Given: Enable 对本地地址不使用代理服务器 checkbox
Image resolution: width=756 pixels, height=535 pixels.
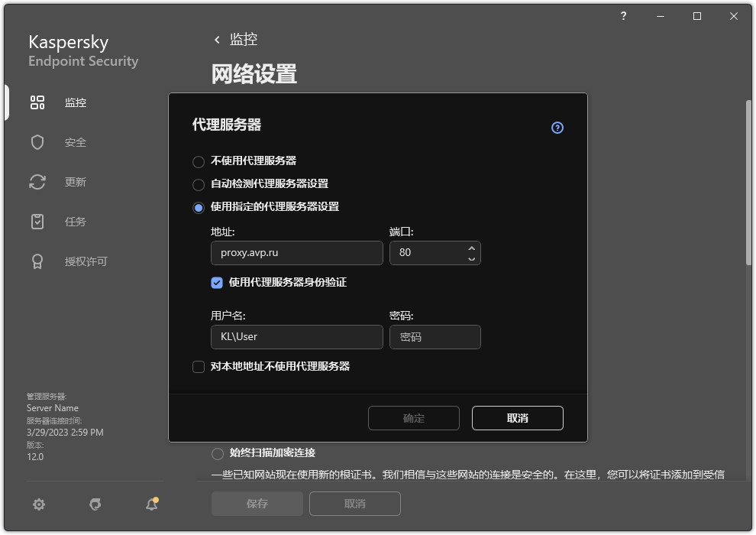Looking at the screenshot, I should click(x=199, y=367).
